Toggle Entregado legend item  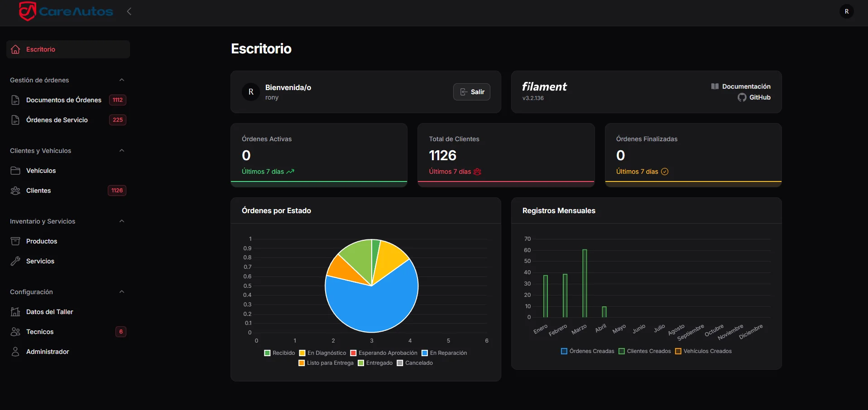375,363
